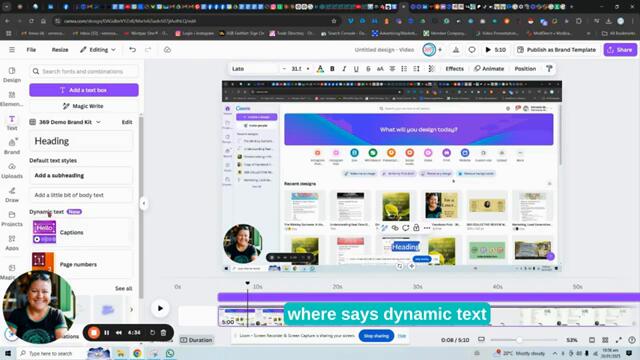Toggle the lock on the selected element
This screenshot has height=360, width=640.
416,228
